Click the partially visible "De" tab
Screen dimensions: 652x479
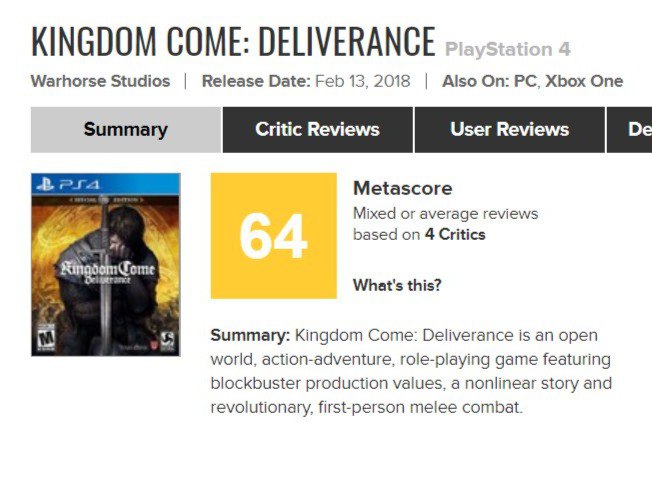coord(635,129)
